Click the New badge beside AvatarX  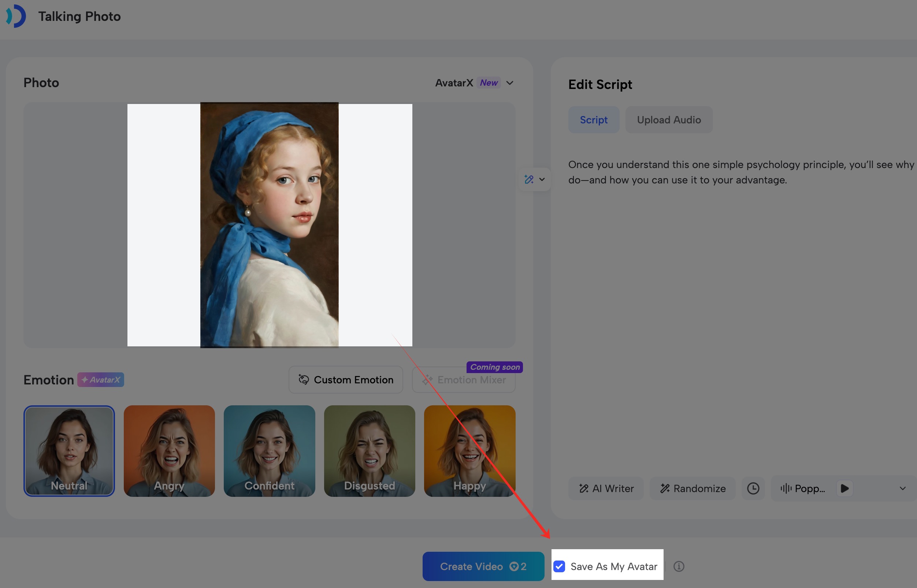[x=489, y=83]
